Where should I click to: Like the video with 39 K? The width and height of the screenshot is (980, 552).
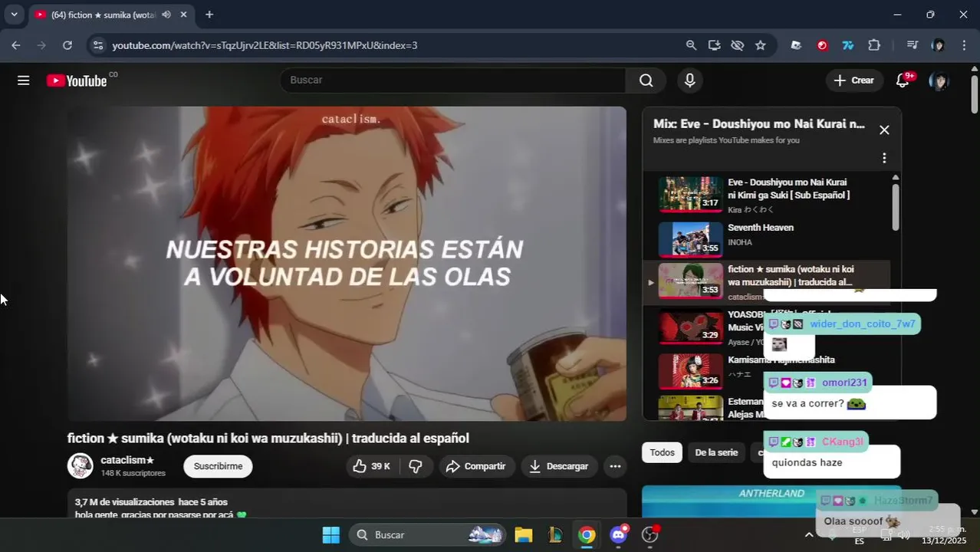(372, 466)
